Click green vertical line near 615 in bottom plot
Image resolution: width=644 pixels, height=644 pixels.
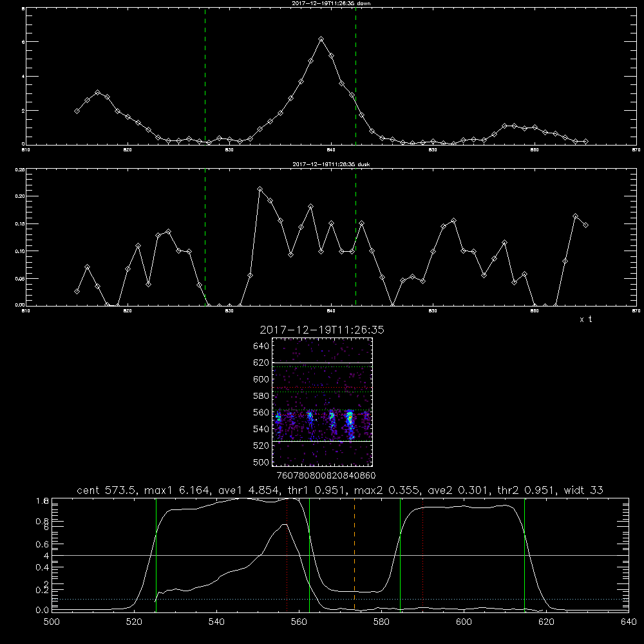524,554
